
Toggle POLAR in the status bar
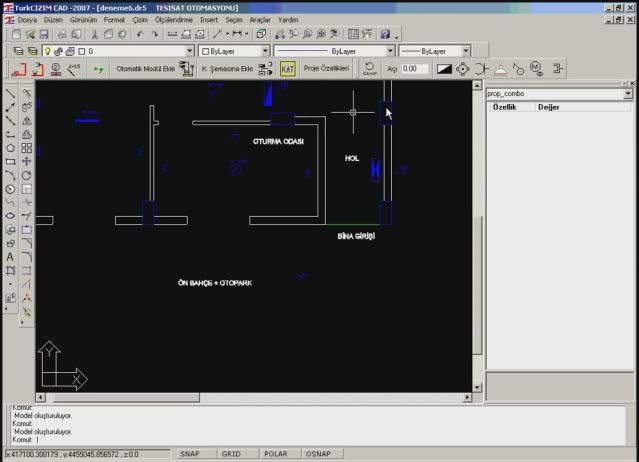click(x=276, y=454)
